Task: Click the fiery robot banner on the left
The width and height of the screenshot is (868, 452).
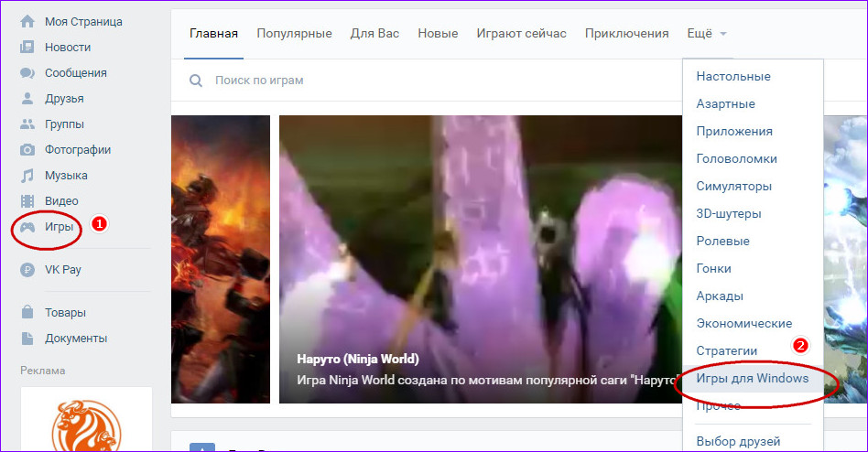Action: 221,259
